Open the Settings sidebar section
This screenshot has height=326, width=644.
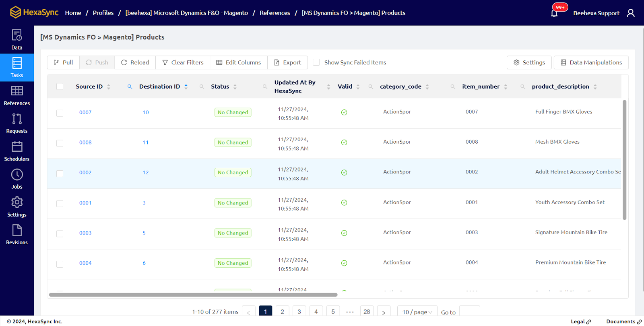17,207
